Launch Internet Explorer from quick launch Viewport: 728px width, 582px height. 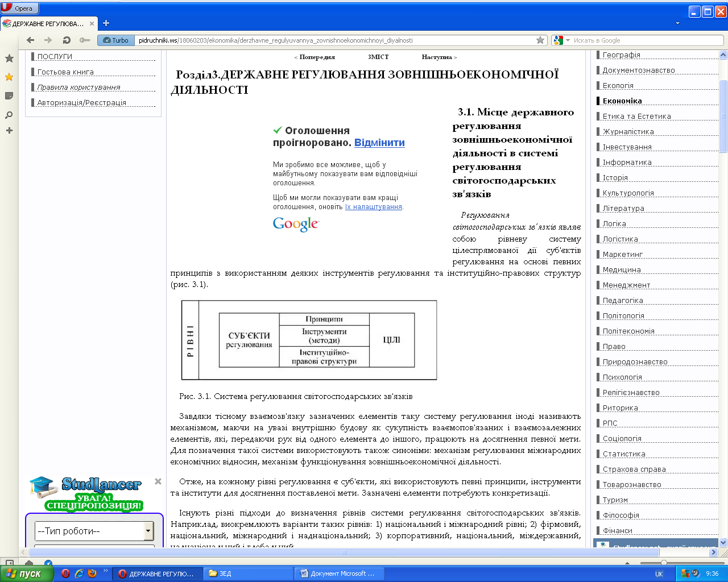pos(79,573)
